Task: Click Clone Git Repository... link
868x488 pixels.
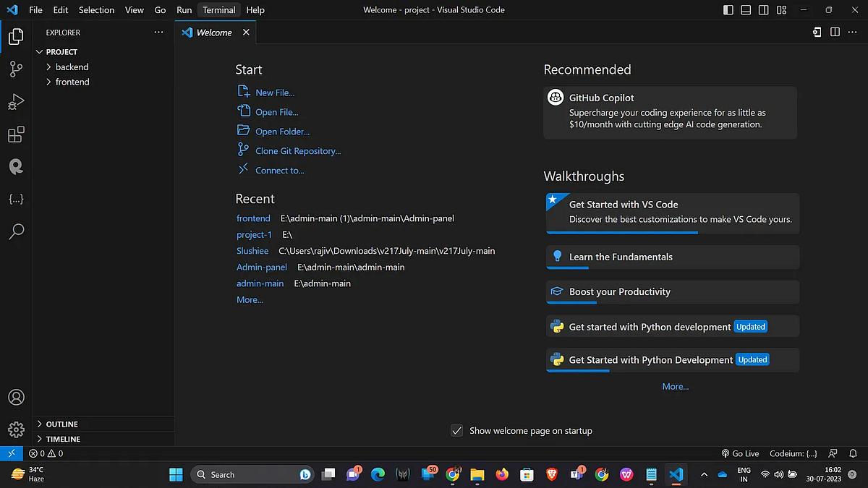Action: pos(298,151)
